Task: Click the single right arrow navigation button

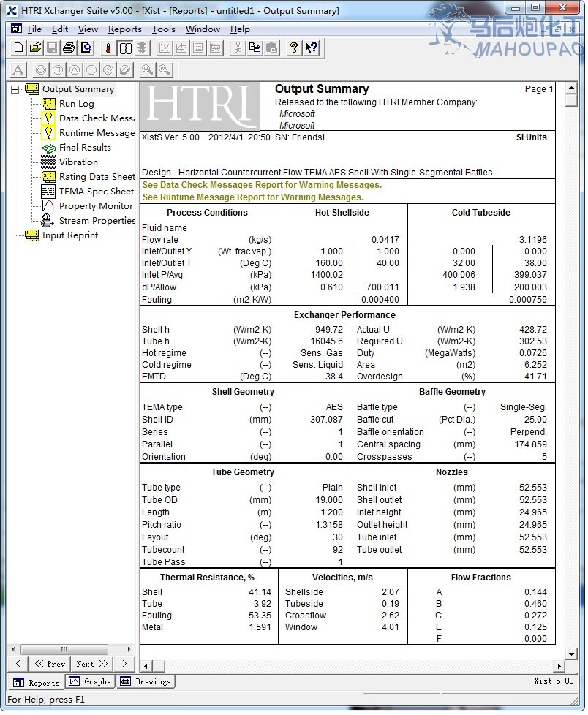Action: 124,664
